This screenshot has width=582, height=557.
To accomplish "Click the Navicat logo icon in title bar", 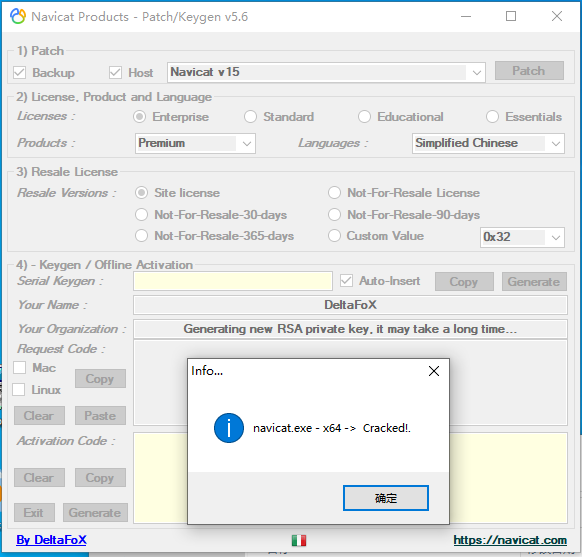I will click(18, 16).
